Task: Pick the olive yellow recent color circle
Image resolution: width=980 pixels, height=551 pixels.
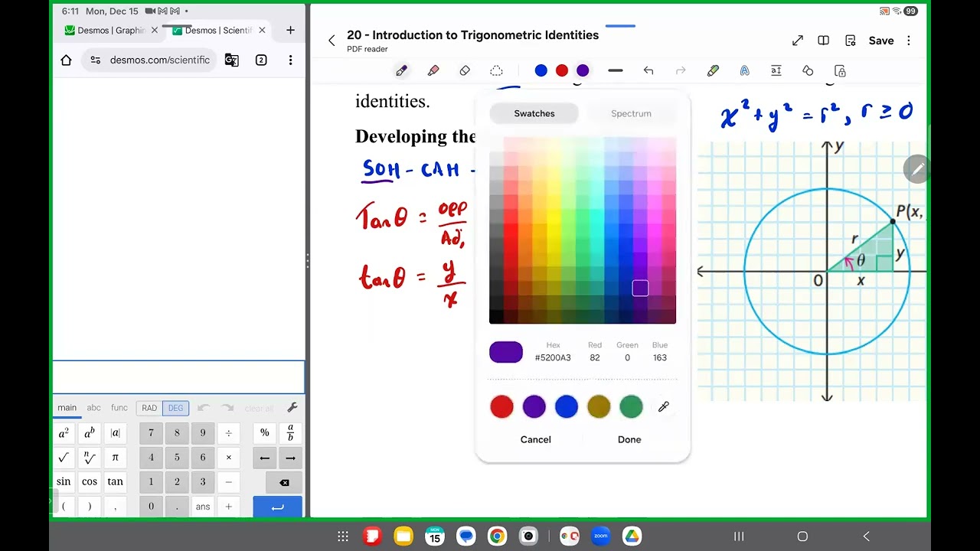Action: (599, 406)
